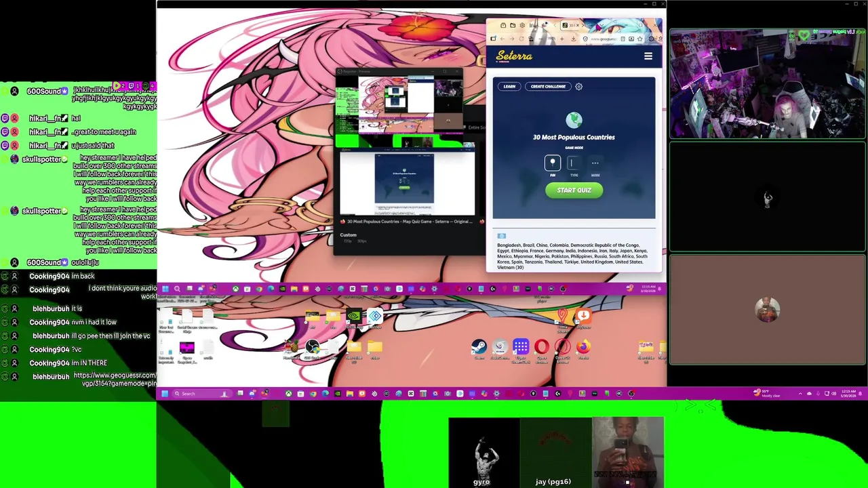This screenshot has width=868, height=488.
Task: Click chat message 'im back'
Action: pyautogui.click(x=83, y=276)
